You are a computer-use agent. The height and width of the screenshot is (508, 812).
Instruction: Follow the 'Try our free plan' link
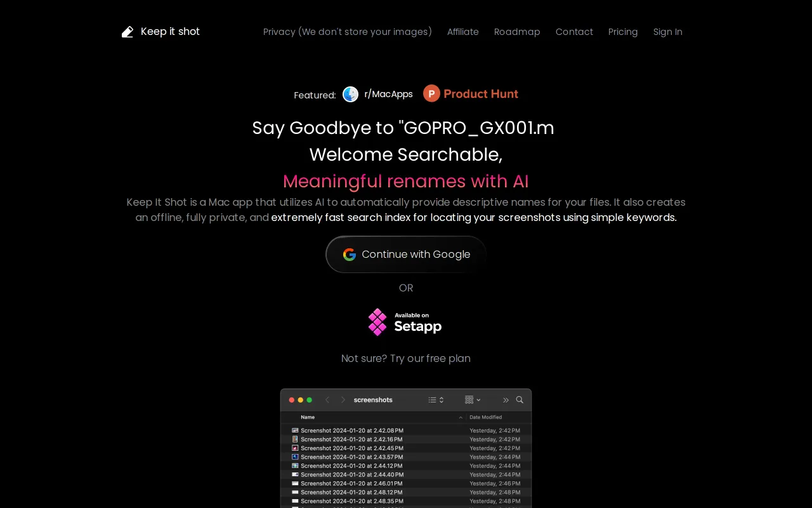406,358
